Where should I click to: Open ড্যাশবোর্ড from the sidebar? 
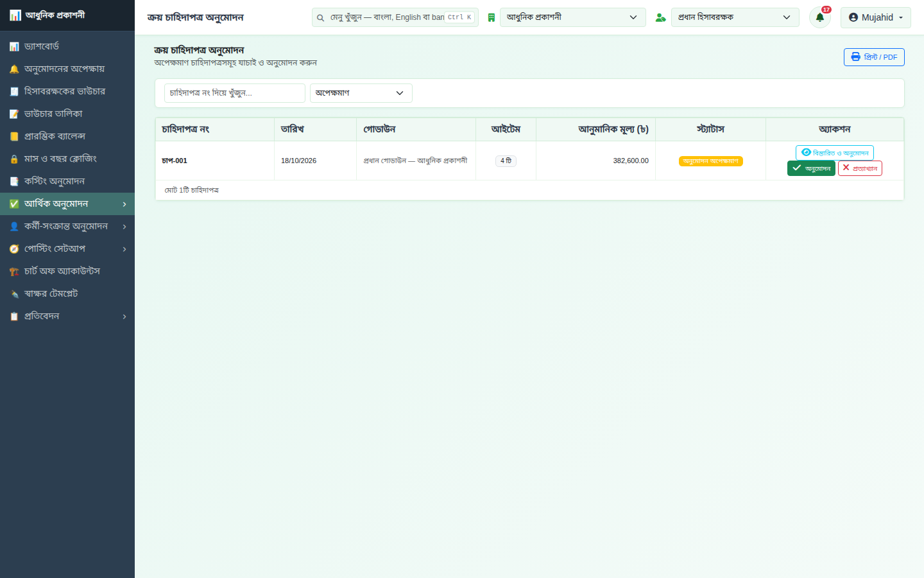pyautogui.click(x=67, y=46)
